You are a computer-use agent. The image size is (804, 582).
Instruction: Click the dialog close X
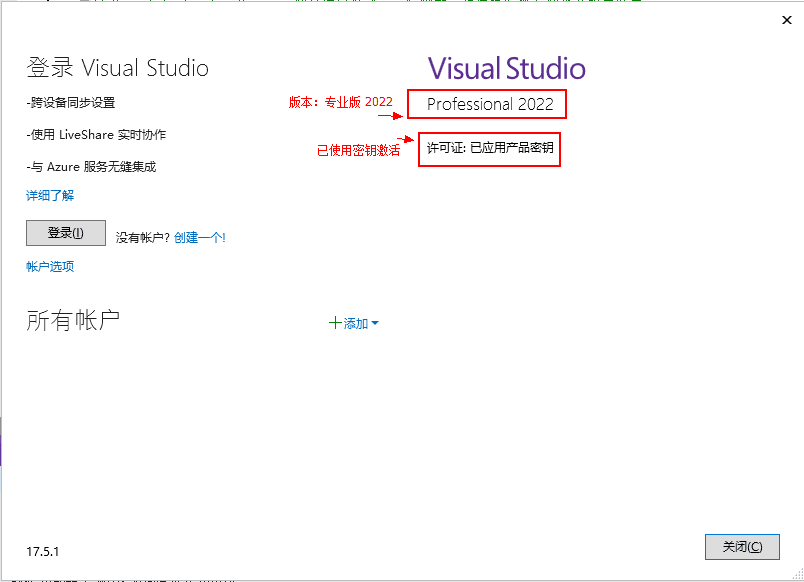click(786, 20)
